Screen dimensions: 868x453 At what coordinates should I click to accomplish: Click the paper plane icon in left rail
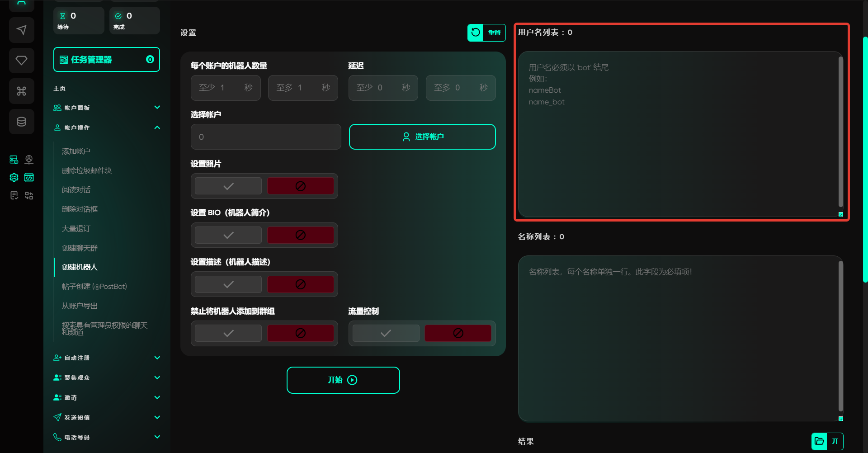click(x=21, y=30)
